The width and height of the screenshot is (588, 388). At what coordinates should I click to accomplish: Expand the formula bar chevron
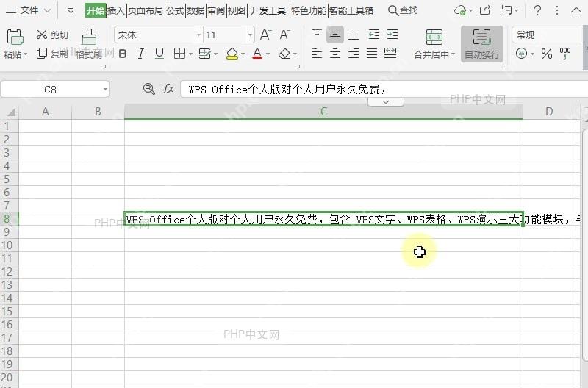pyautogui.click(x=385, y=102)
